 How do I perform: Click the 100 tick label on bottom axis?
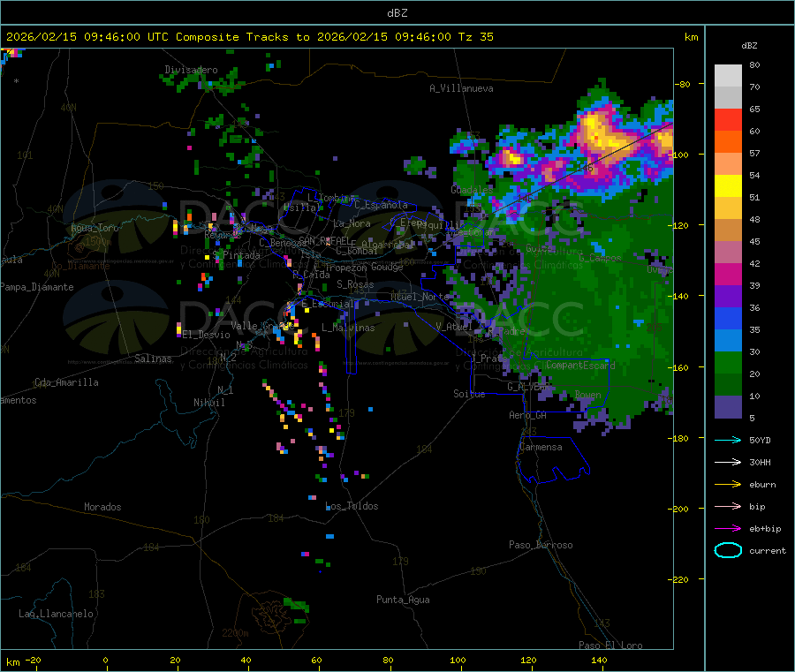[458, 660]
